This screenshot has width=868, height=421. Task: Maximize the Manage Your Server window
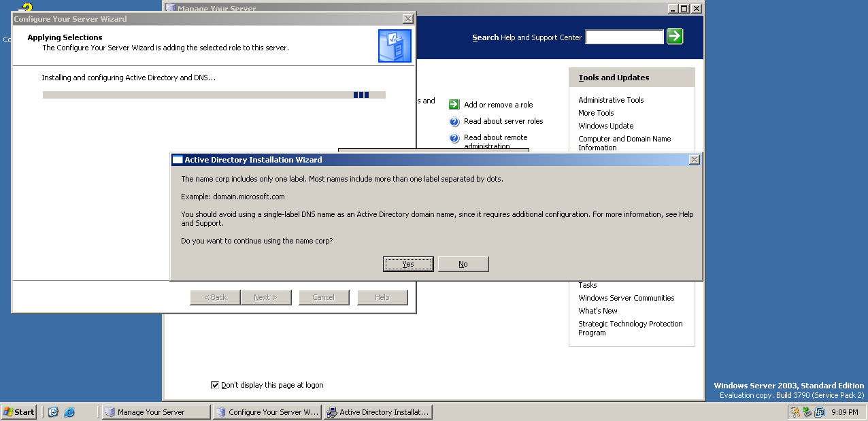tap(684, 9)
